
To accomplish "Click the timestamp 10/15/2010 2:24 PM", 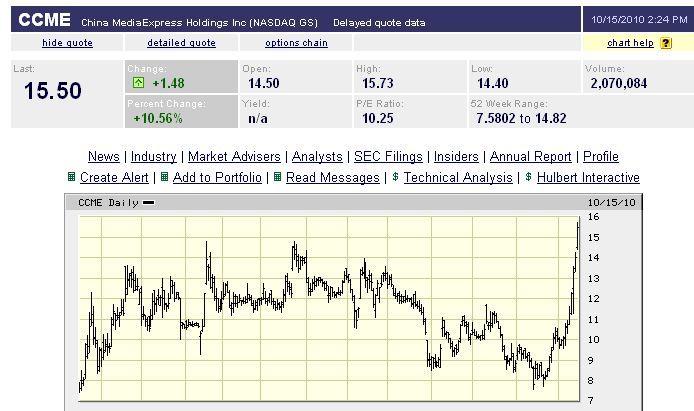I will point(639,19).
